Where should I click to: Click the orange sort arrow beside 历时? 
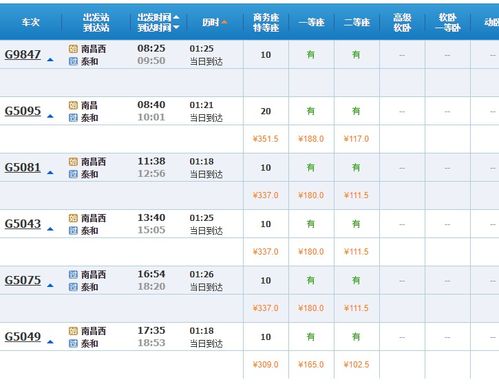pos(224,22)
